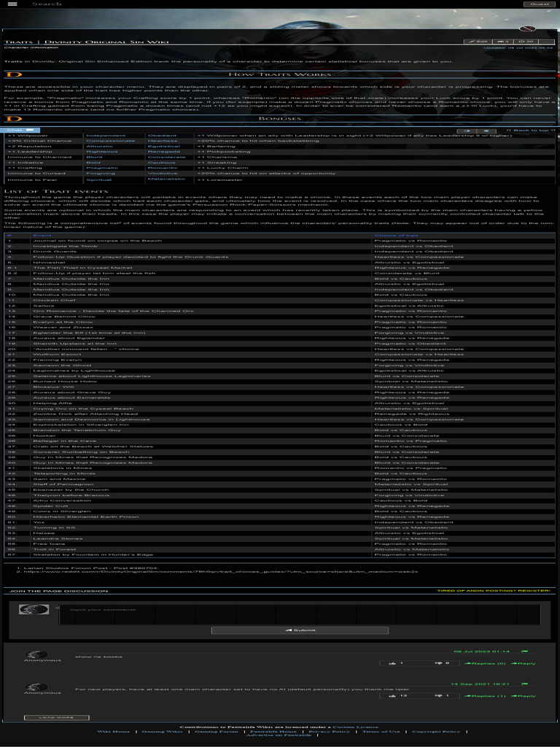The width and height of the screenshot is (560, 747).
Task: Open the more options ellipsis button
Action: [547, 42]
